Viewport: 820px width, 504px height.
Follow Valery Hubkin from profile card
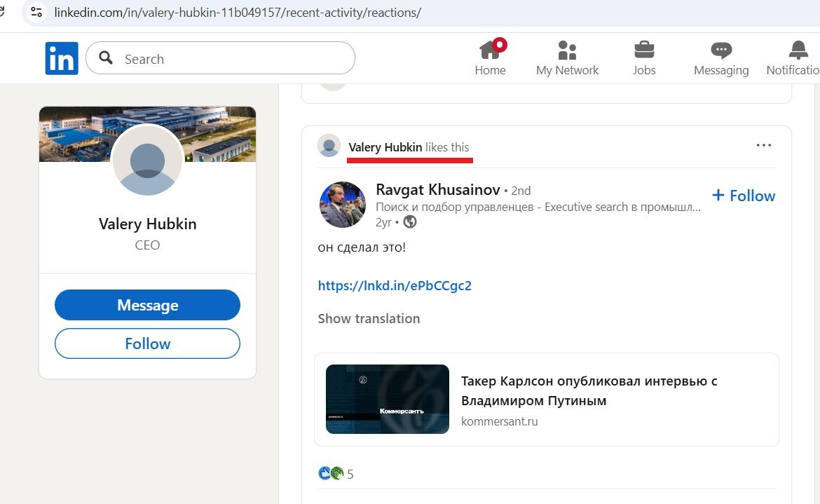(x=147, y=343)
